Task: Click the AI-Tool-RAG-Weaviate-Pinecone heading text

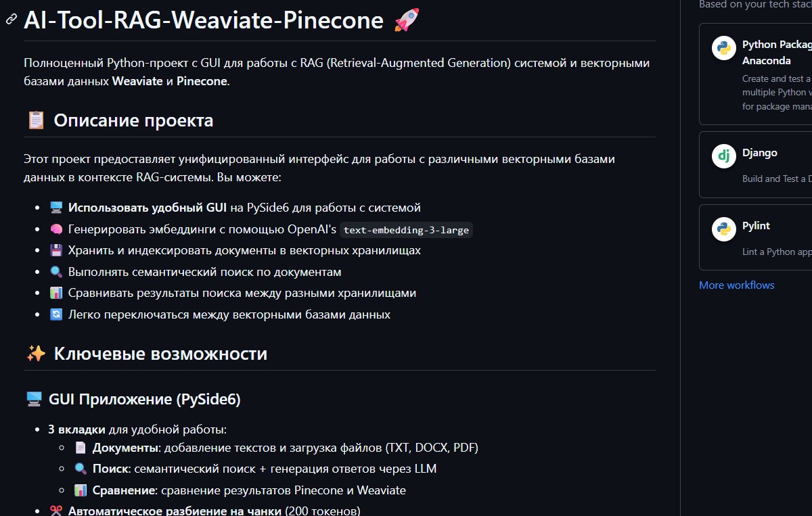Action: 204,20
